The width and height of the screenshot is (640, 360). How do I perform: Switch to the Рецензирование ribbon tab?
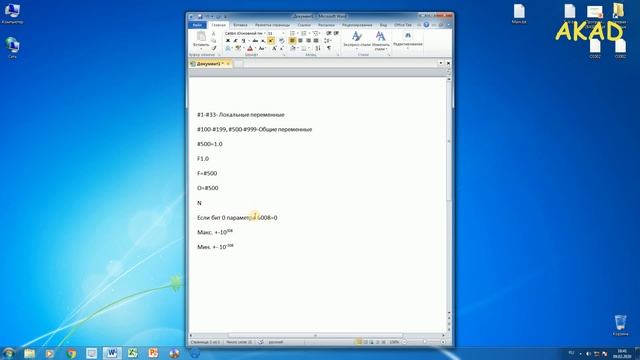(357, 25)
